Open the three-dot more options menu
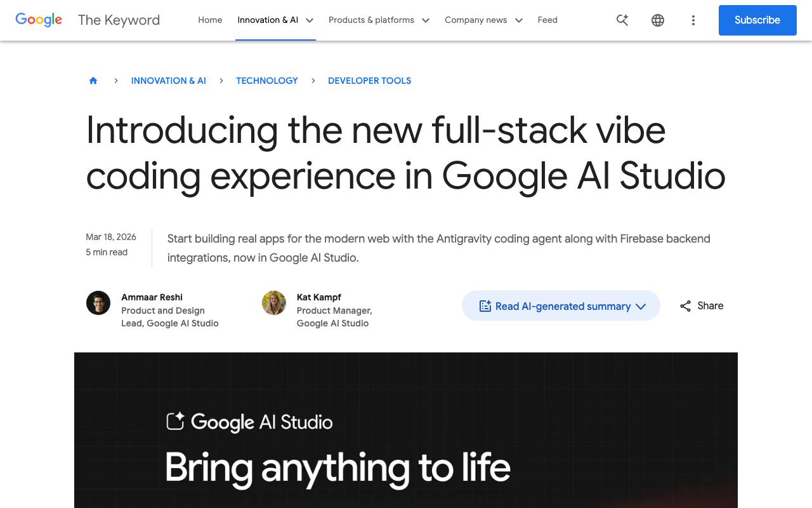Image resolution: width=812 pixels, height=508 pixels. tap(693, 20)
